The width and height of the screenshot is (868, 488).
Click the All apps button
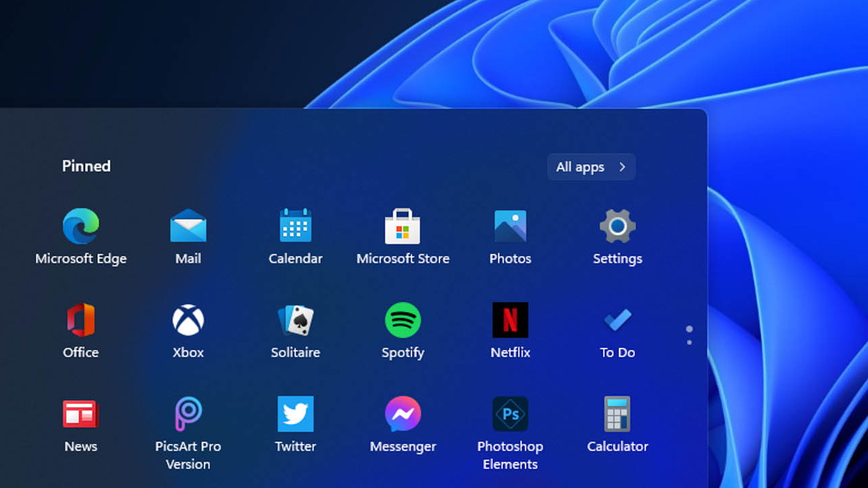591,167
